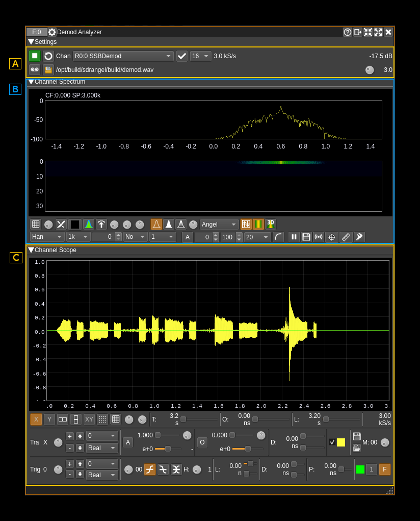Viewport: 420px width, 521px height.
Task: Save the spectrum using the floppy icon
Action: point(306,237)
